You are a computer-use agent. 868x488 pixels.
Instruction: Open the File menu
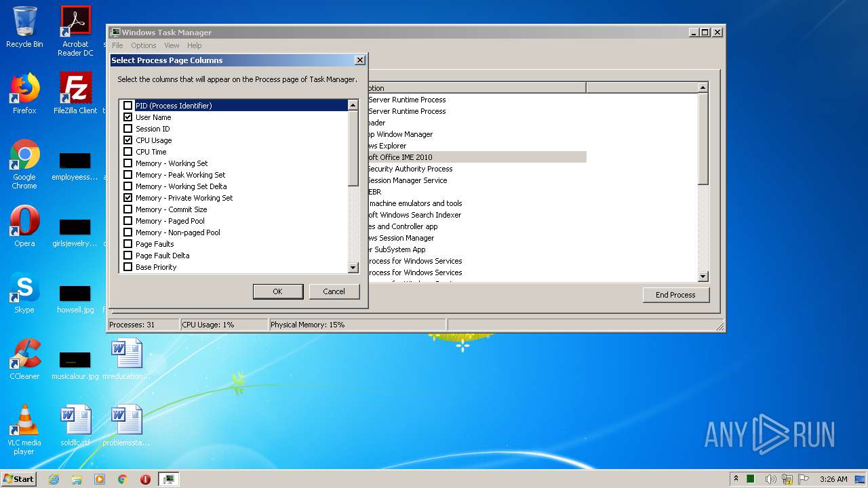coord(117,45)
